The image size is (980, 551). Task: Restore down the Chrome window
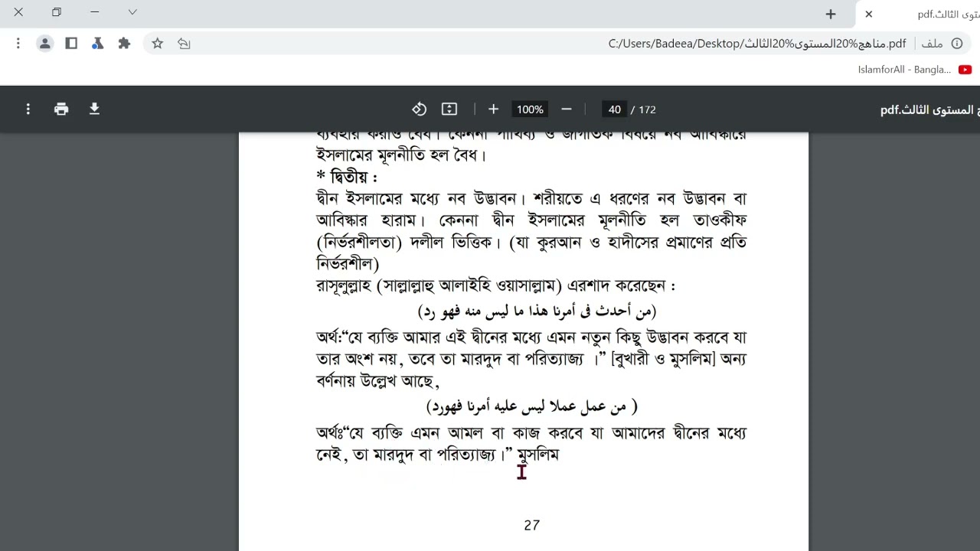(56, 12)
